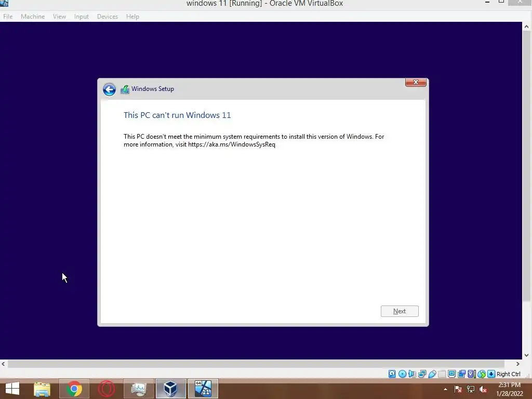
Task: Click the Windows Setup back arrow
Action: [109, 89]
